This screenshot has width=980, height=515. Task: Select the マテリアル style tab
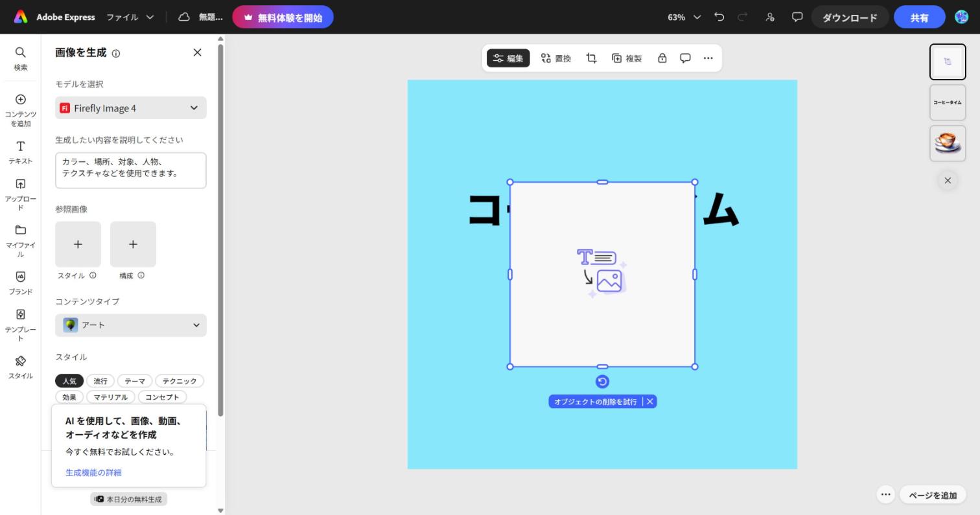110,397
